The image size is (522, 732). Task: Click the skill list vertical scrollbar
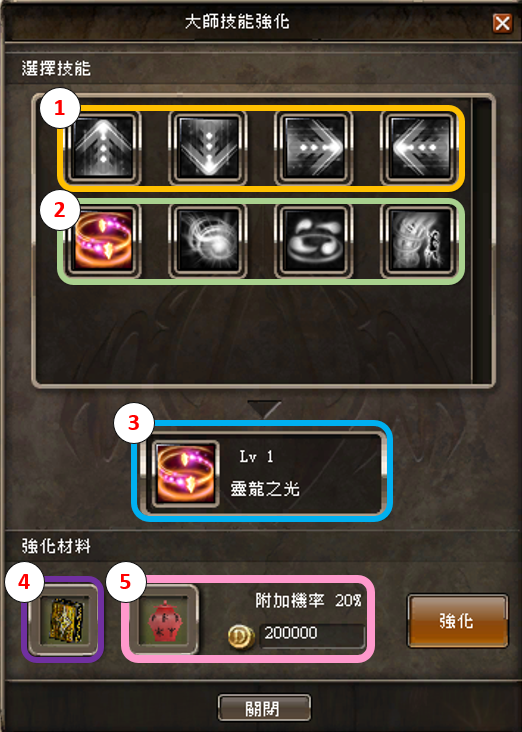tap(481, 240)
